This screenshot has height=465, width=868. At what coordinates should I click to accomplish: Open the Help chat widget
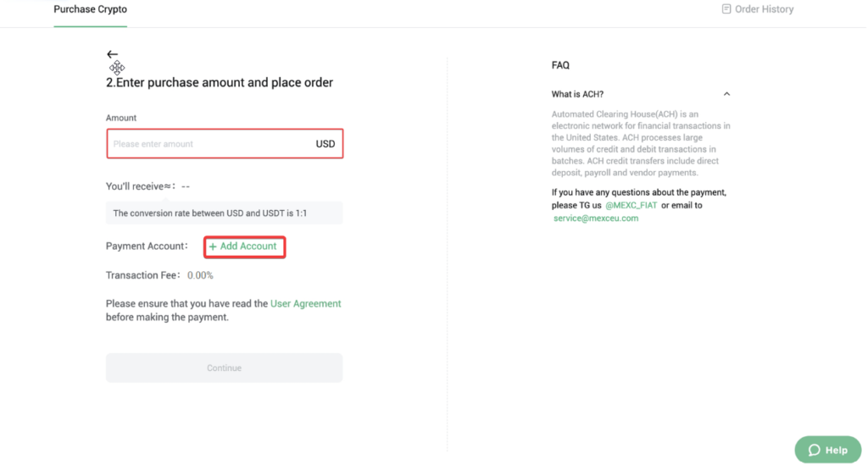pyautogui.click(x=828, y=450)
